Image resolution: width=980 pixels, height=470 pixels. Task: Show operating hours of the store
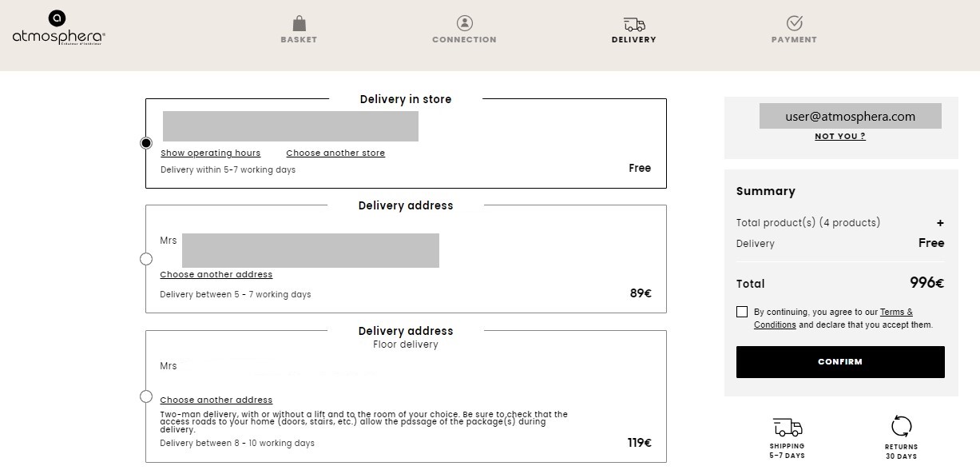[211, 153]
